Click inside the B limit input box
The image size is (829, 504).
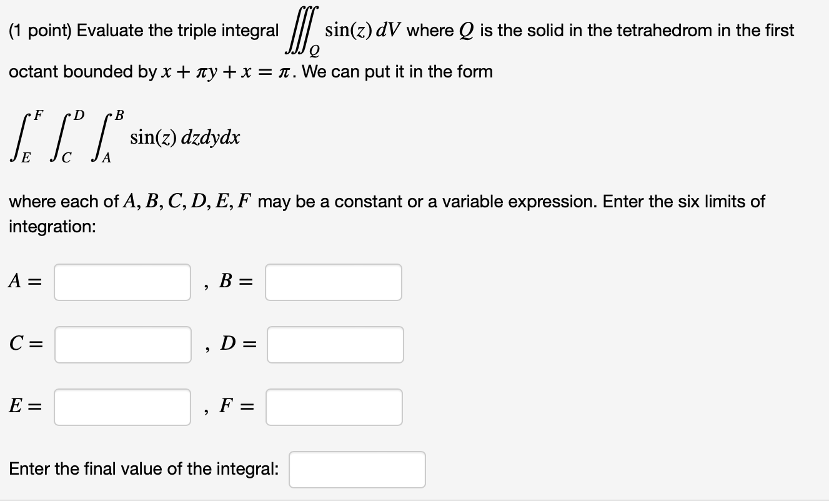(334, 282)
